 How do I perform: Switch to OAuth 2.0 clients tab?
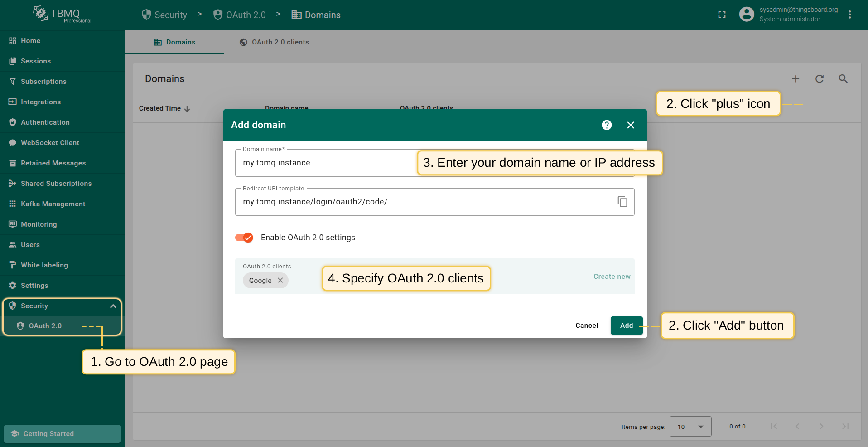tap(274, 42)
